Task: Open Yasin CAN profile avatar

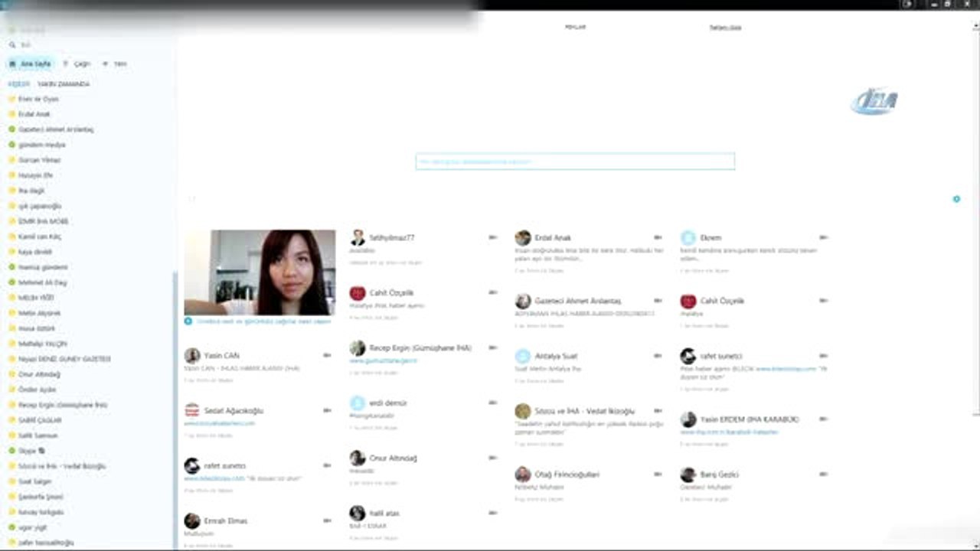Action: pos(192,356)
